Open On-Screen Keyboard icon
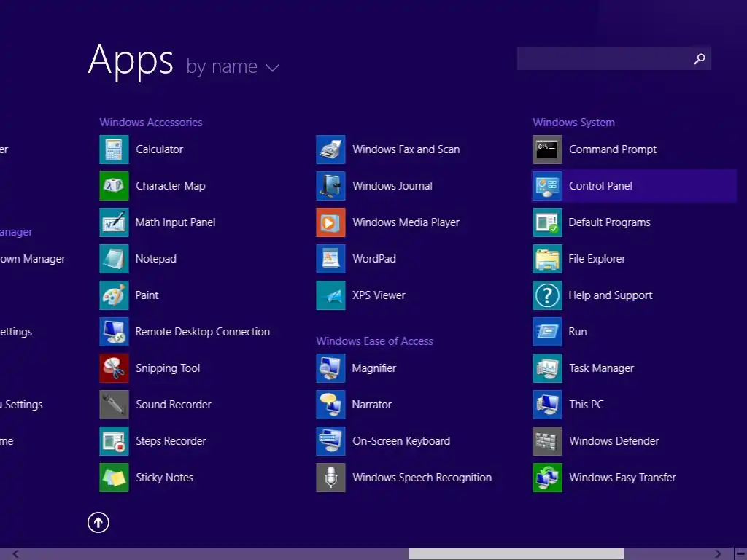 click(x=330, y=441)
